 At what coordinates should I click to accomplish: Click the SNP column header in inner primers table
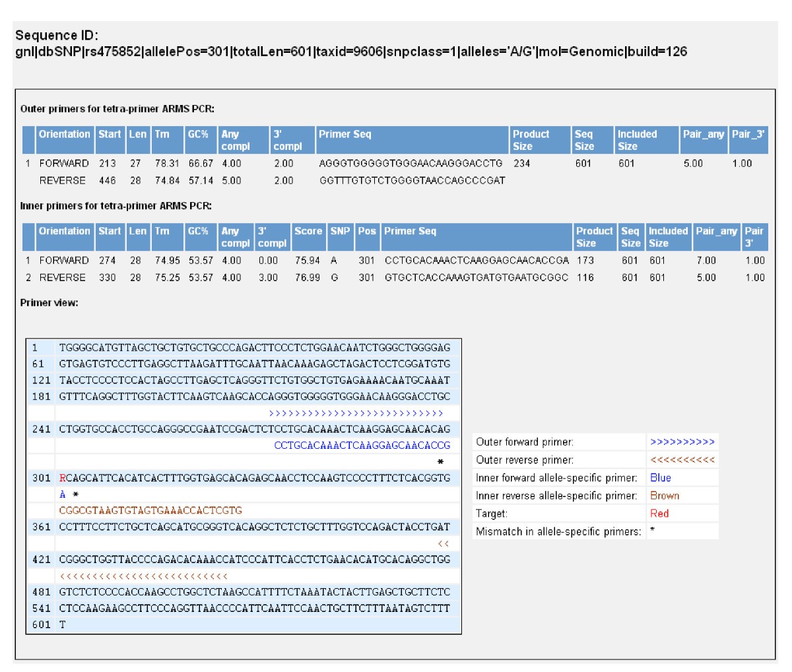(x=341, y=231)
